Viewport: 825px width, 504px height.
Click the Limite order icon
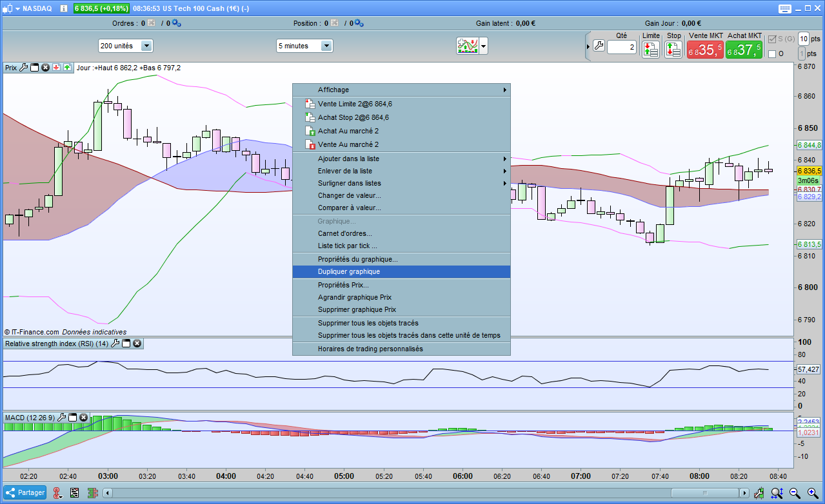(651, 50)
